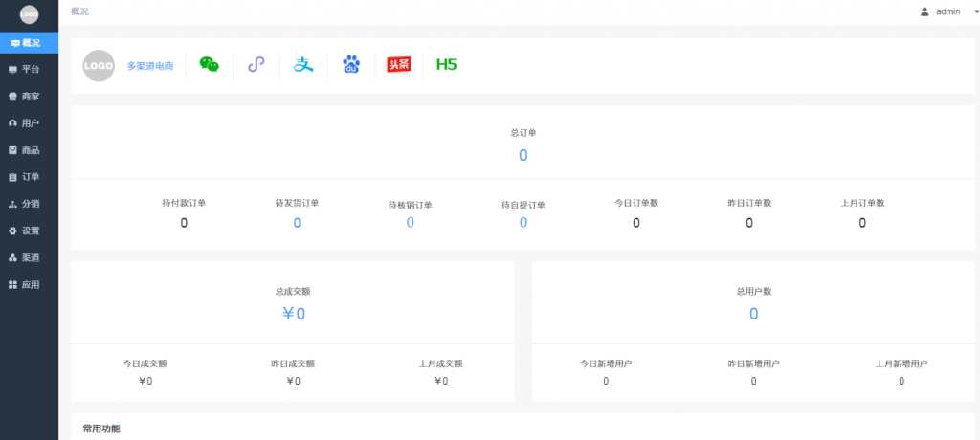Click the WeChat channel icon
This screenshot has height=440, width=980.
(210, 64)
